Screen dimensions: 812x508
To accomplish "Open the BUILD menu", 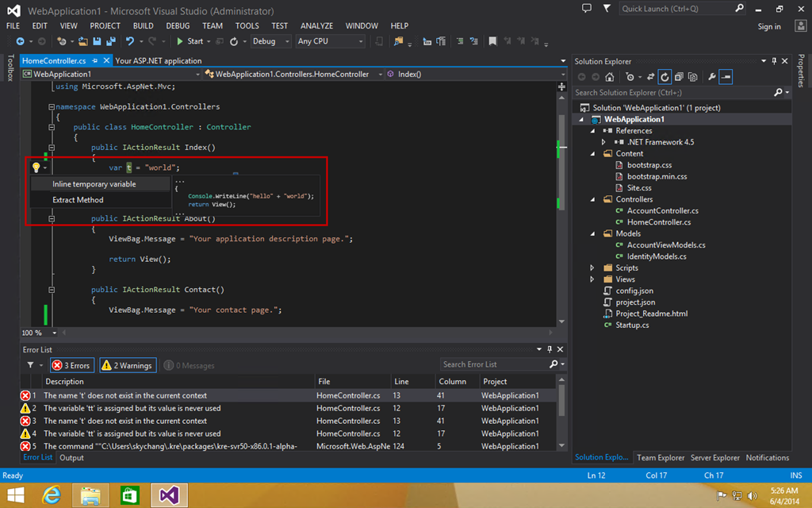I will pos(143,26).
